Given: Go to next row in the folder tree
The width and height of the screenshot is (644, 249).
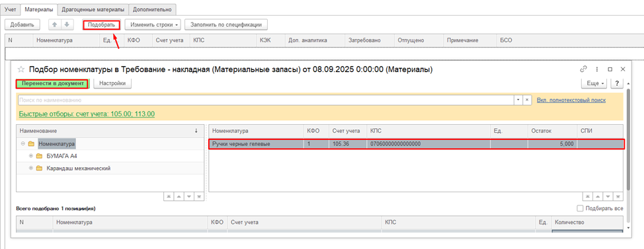Looking at the screenshot, I should 188,197.
